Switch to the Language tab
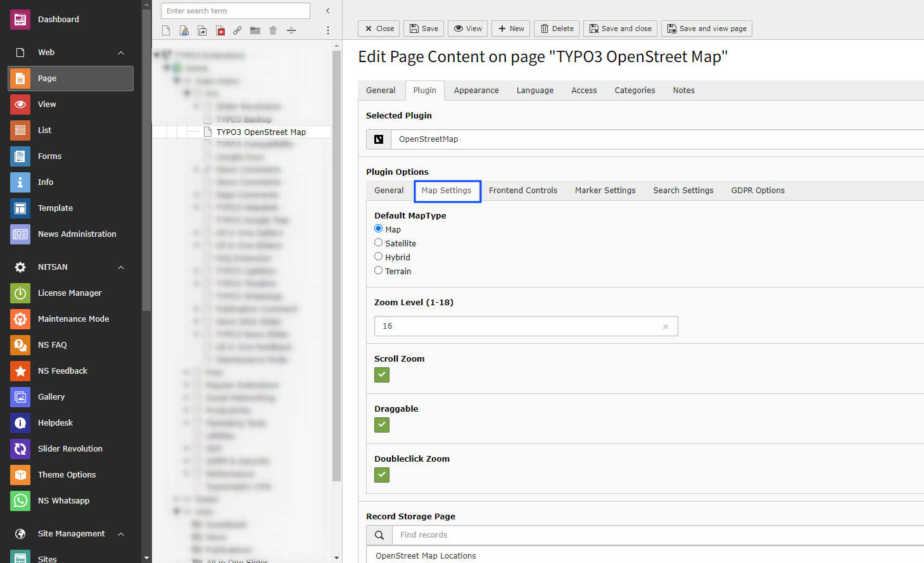The height and width of the screenshot is (563, 924). [535, 91]
